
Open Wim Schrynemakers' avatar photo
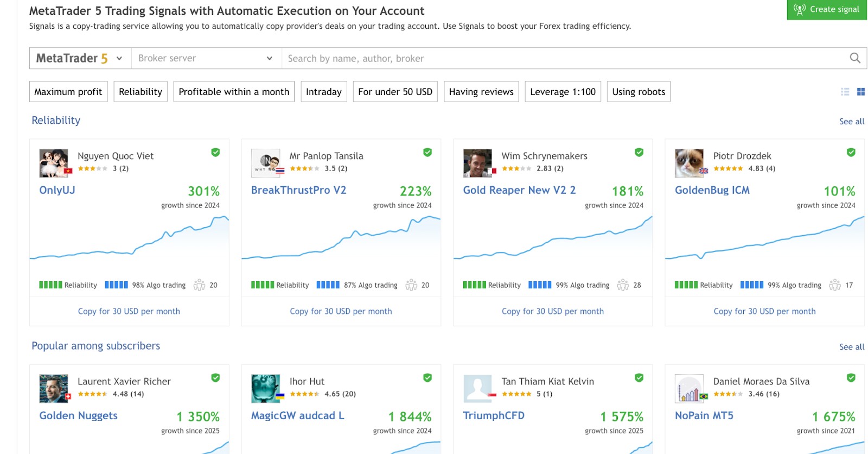[x=477, y=163]
